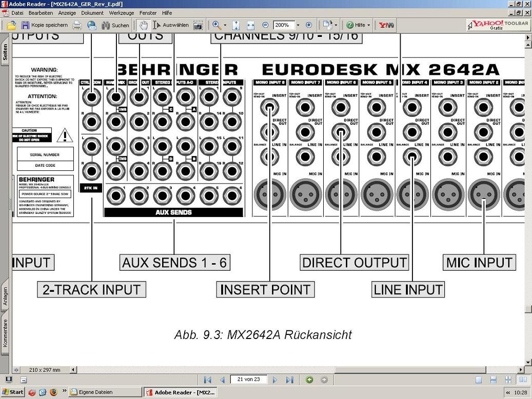This screenshot has height=399, width=532.
Task: Click the 200% zoom value field
Action: tap(284, 25)
